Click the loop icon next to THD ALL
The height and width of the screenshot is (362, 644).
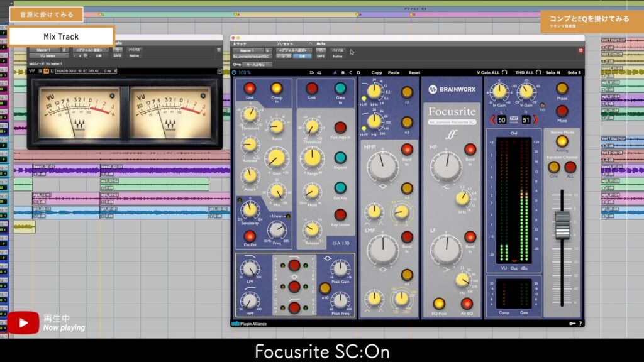pos(538,72)
